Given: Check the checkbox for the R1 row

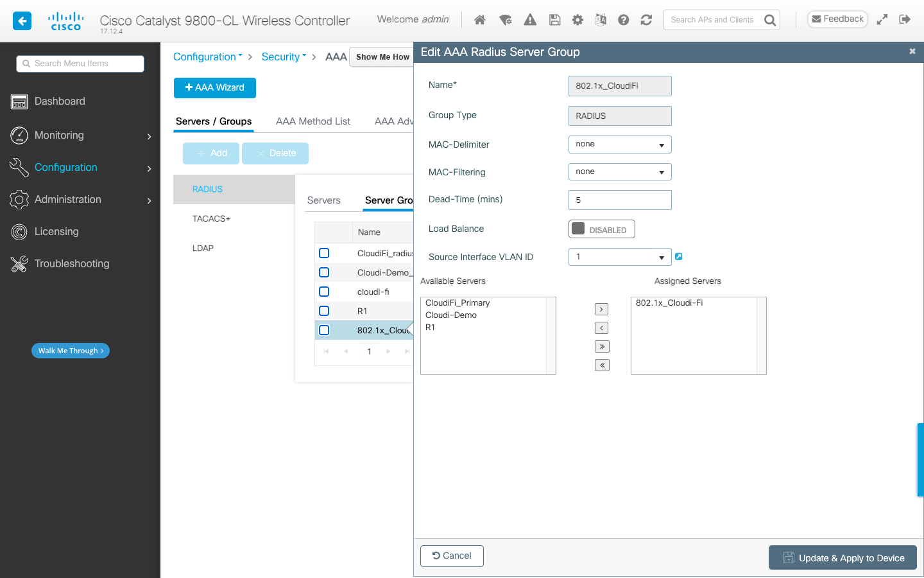Looking at the screenshot, I should [x=324, y=310].
